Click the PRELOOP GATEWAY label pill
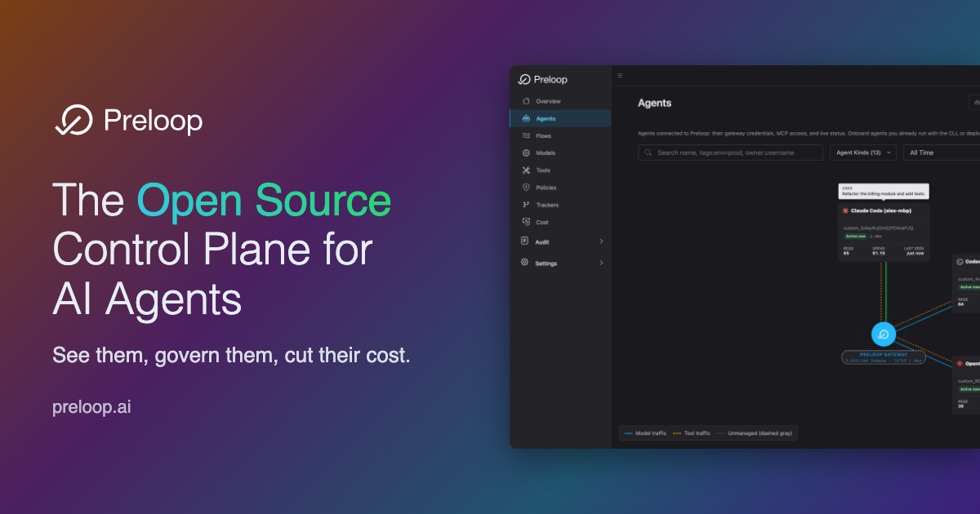This screenshot has width=980, height=514. tap(884, 357)
